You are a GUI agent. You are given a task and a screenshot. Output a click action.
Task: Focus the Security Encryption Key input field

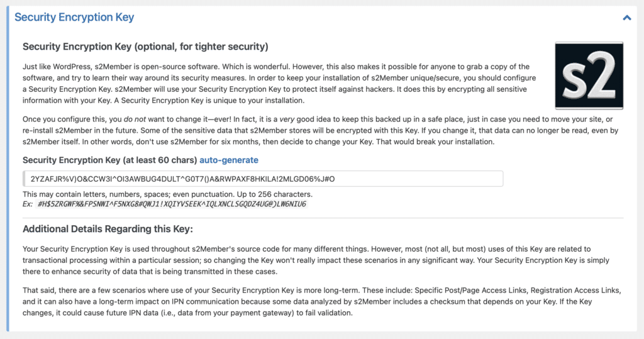[263, 179]
